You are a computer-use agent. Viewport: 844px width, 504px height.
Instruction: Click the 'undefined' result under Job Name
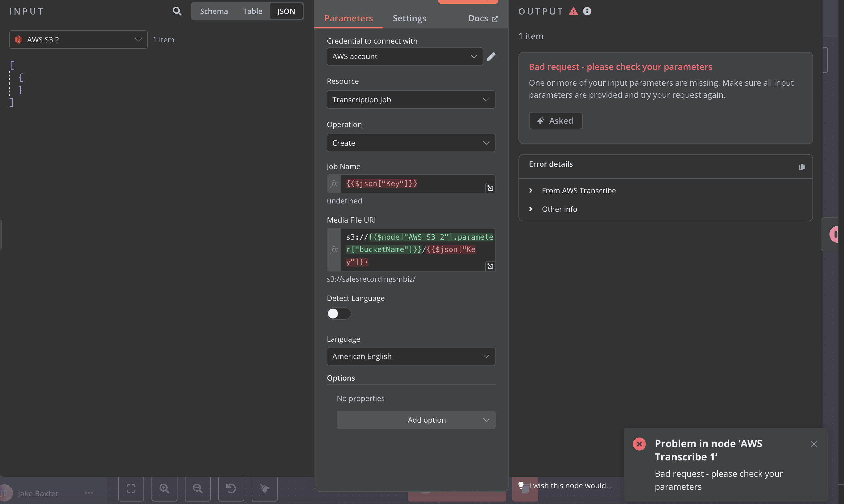click(344, 201)
